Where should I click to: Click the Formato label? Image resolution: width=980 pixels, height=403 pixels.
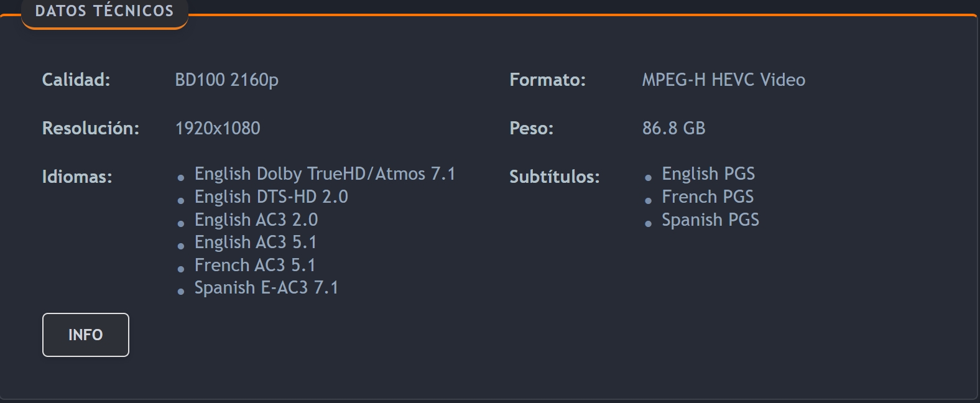[x=547, y=80]
